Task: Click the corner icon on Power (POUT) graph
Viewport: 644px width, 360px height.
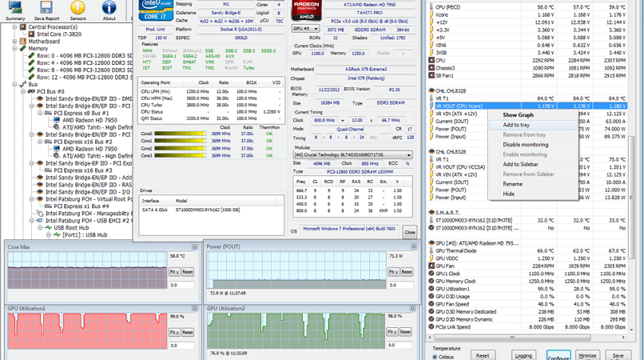Action: pyautogui.click(x=414, y=246)
